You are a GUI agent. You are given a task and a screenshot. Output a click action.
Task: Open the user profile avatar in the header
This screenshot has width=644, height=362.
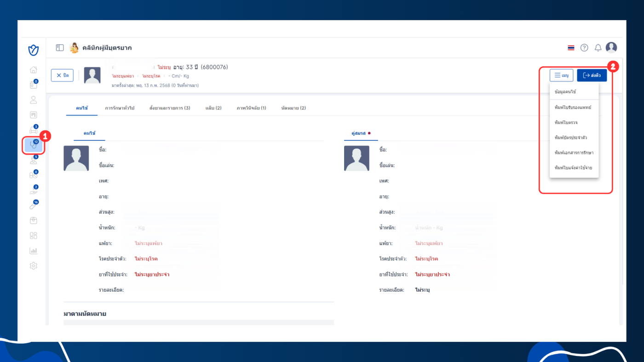tap(611, 47)
